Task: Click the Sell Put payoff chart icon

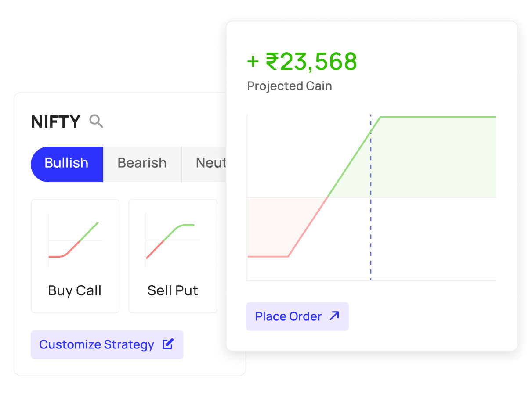Action: click(x=173, y=241)
